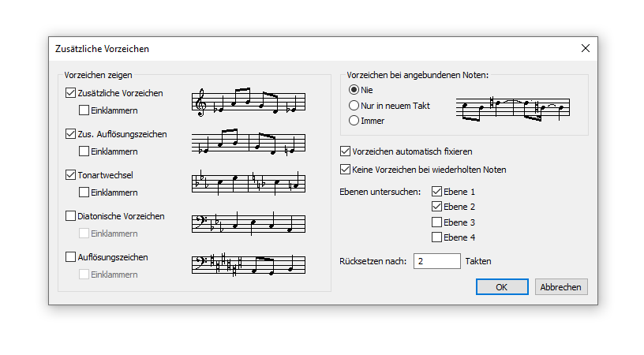Enable Einklammern under Zusätzliche Vorzeichen
The width and height of the screenshot is (644, 355).
pos(84,110)
